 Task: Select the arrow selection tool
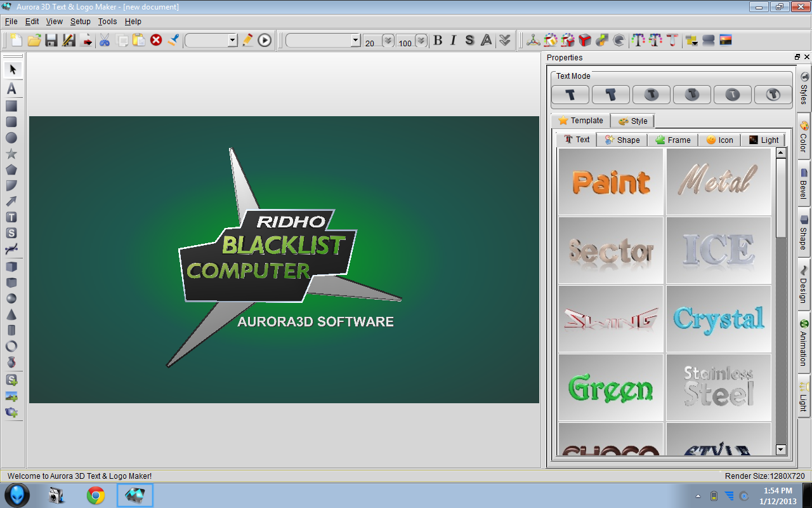pyautogui.click(x=13, y=69)
